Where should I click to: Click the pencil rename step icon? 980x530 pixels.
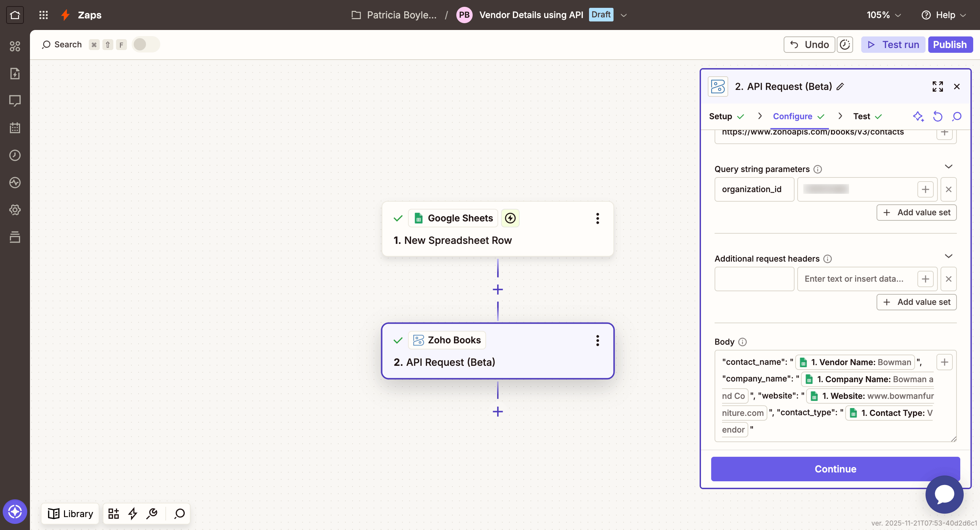point(840,87)
